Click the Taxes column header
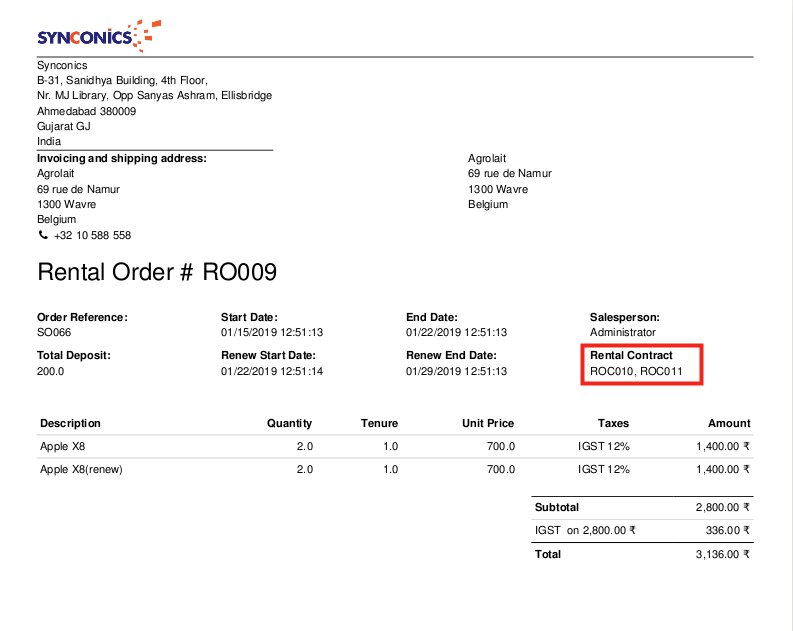Image resolution: width=793 pixels, height=631 pixels. click(613, 423)
